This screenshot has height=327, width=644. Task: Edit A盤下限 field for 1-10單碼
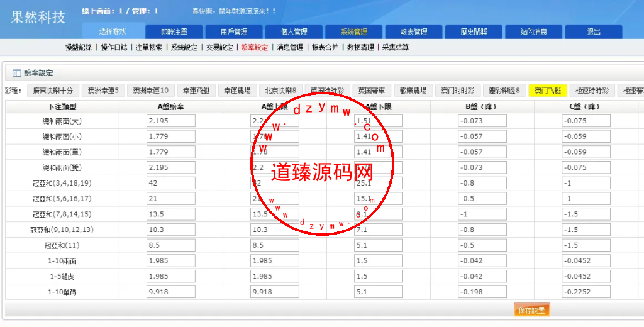click(379, 292)
